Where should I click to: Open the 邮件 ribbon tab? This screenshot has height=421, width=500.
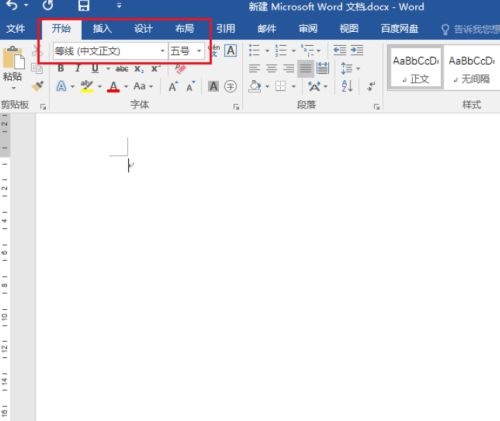pos(267,29)
